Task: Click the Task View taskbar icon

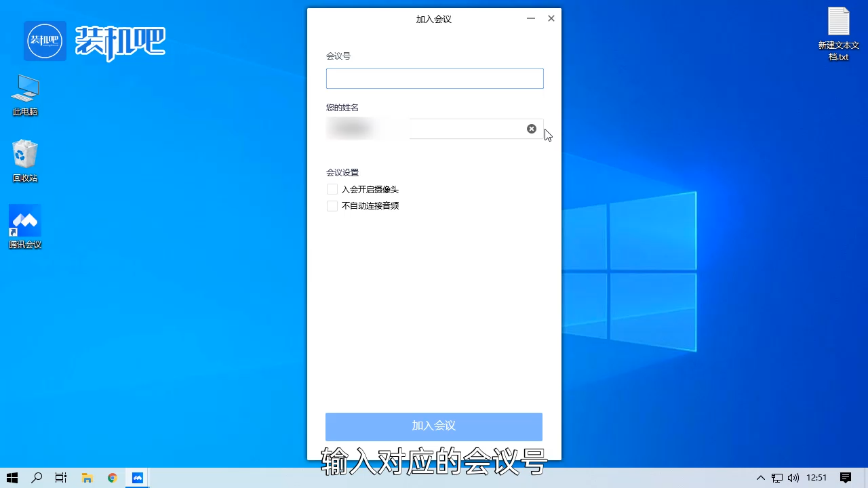Action: click(x=61, y=478)
